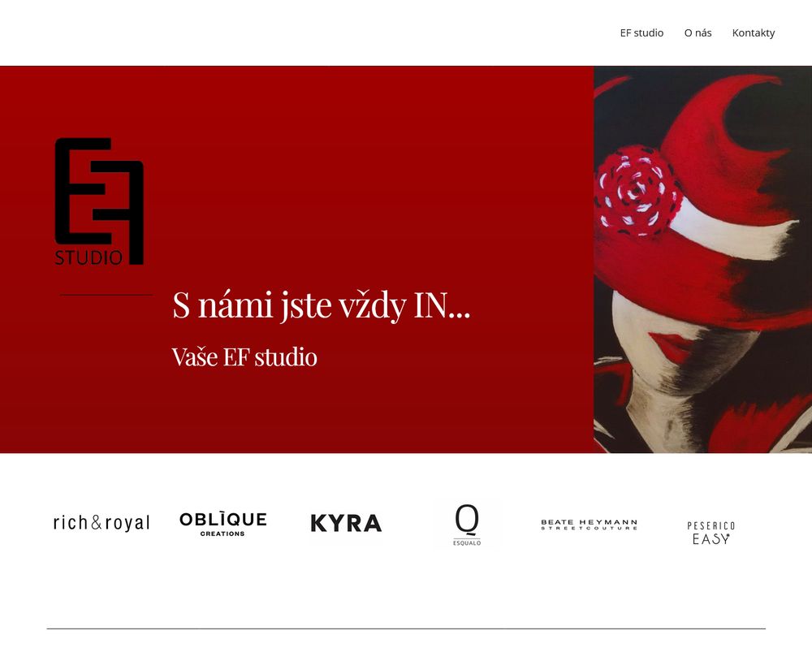Image resolution: width=812 pixels, height=648 pixels.
Task: Select the rich&royal brand logo
Action: pos(101,523)
